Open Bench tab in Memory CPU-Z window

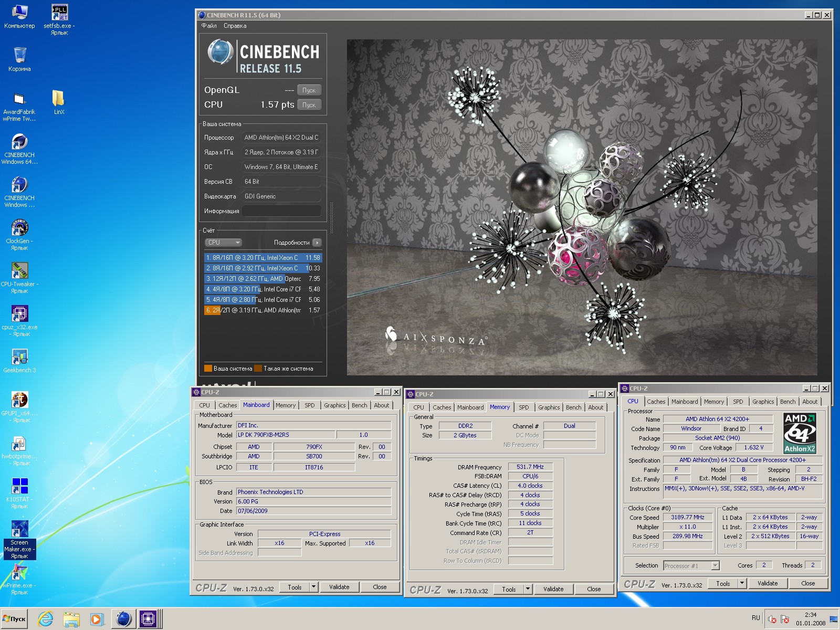(x=573, y=407)
